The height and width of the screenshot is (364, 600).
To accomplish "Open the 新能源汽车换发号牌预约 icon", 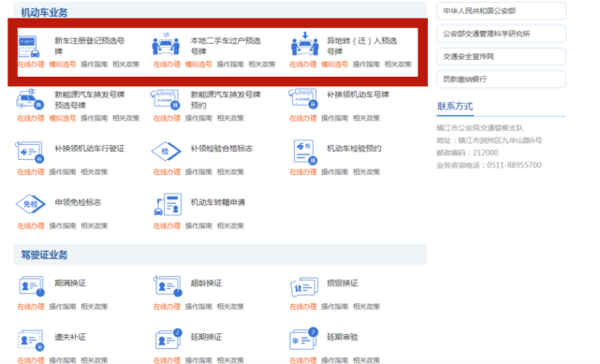I will tap(166, 99).
